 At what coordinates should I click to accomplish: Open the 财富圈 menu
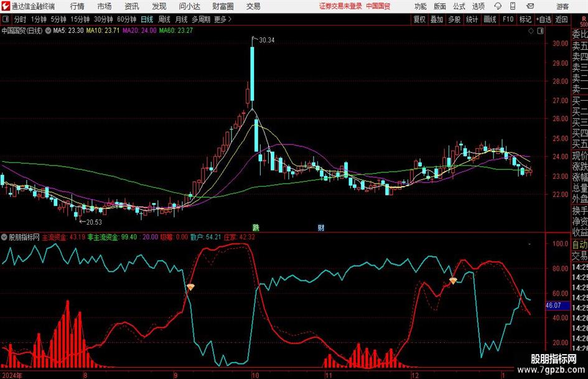tap(223, 6)
